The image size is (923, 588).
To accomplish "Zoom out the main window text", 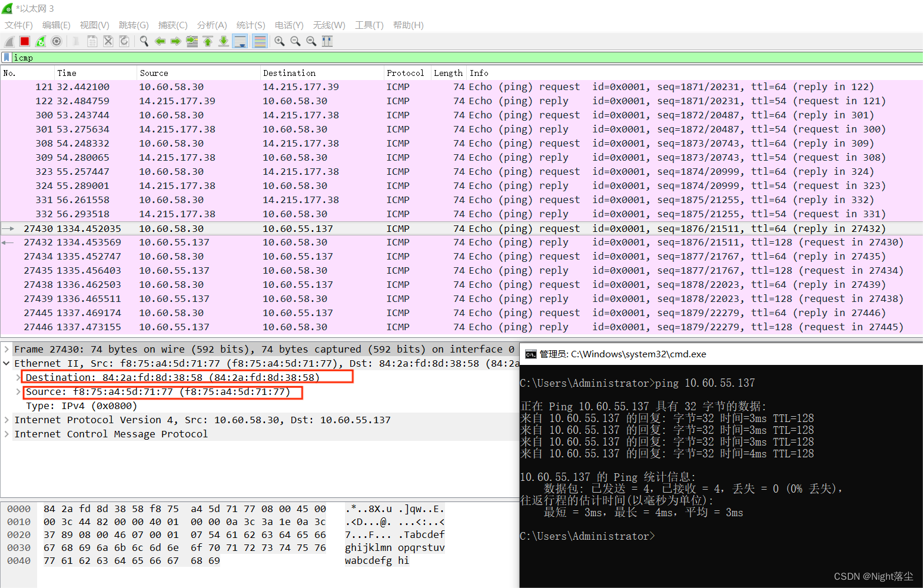I will coord(296,41).
